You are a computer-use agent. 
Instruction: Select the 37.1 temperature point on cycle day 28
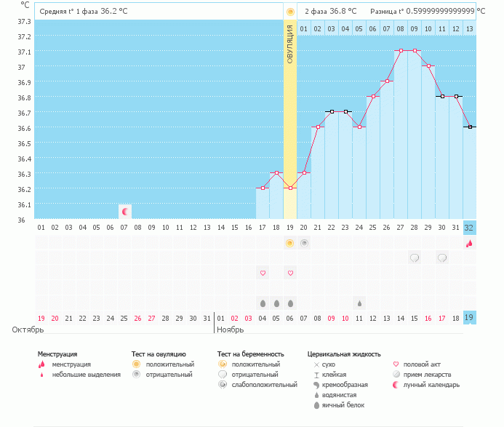[415, 50]
